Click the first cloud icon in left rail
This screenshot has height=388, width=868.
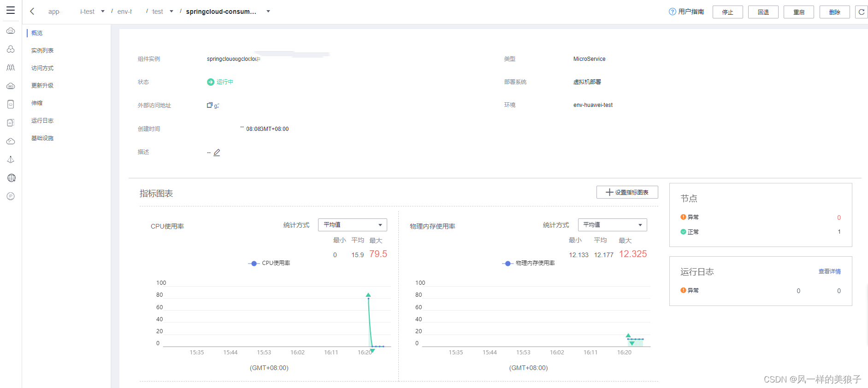[x=11, y=30]
